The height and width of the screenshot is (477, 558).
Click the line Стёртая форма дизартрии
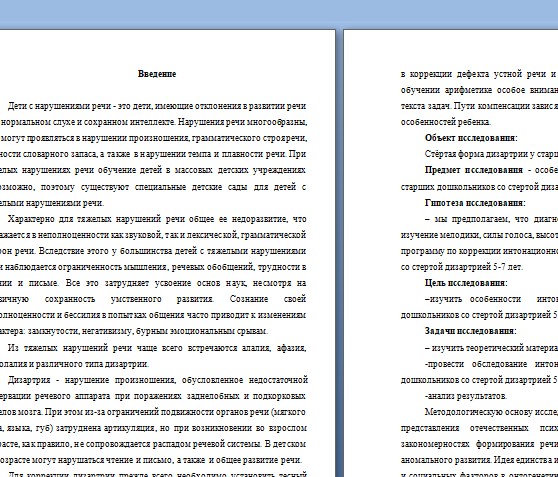click(x=491, y=154)
